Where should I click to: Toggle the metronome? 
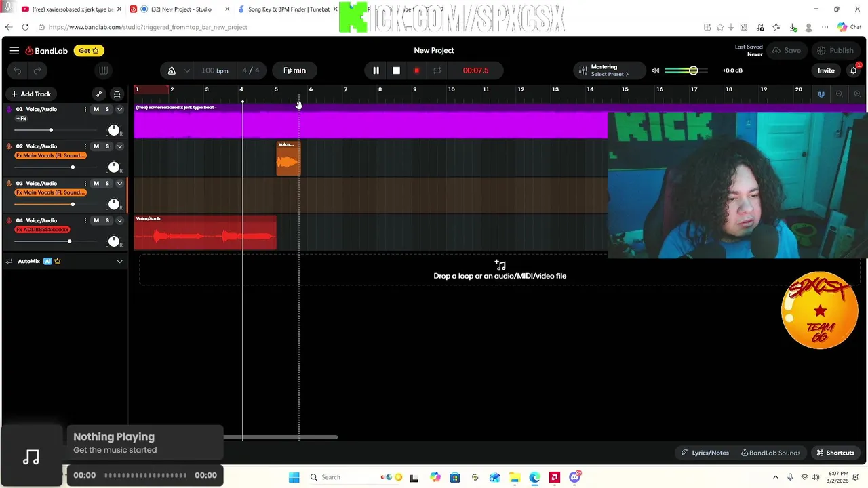(x=172, y=70)
